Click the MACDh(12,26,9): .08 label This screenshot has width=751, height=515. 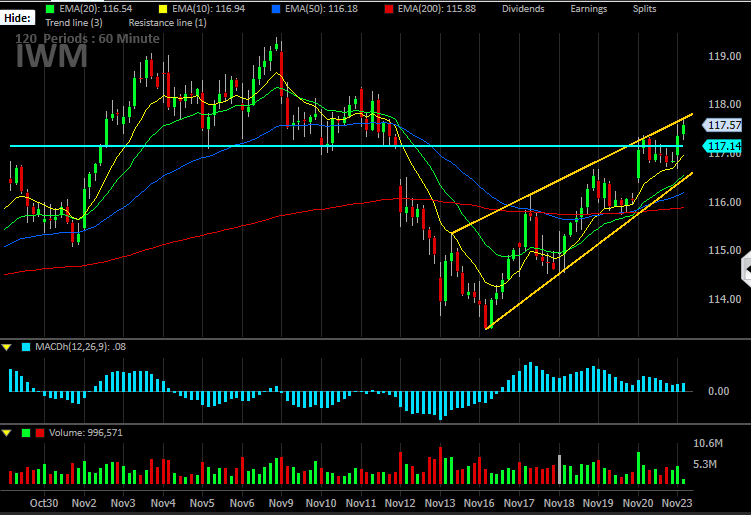point(80,347)
